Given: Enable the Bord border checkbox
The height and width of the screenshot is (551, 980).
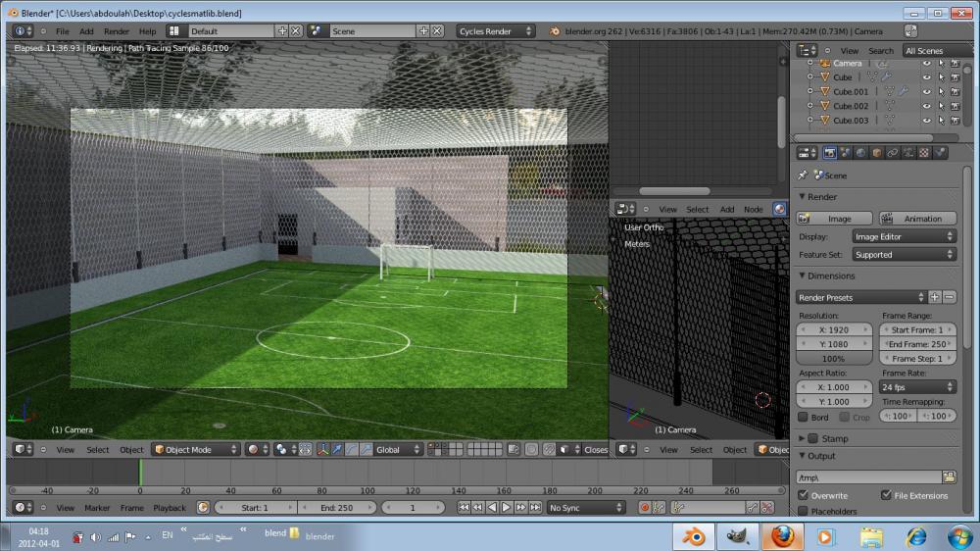Looking at the screenshot, I should tap(804, 417).
